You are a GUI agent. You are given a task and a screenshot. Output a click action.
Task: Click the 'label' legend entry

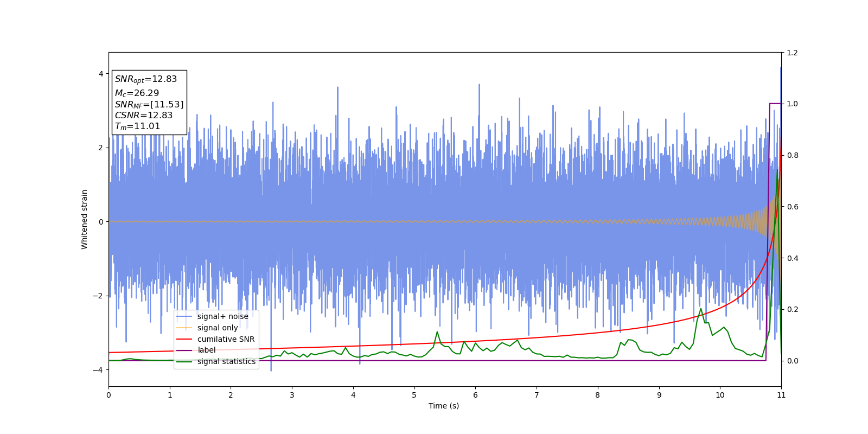[x=206, y=350]
